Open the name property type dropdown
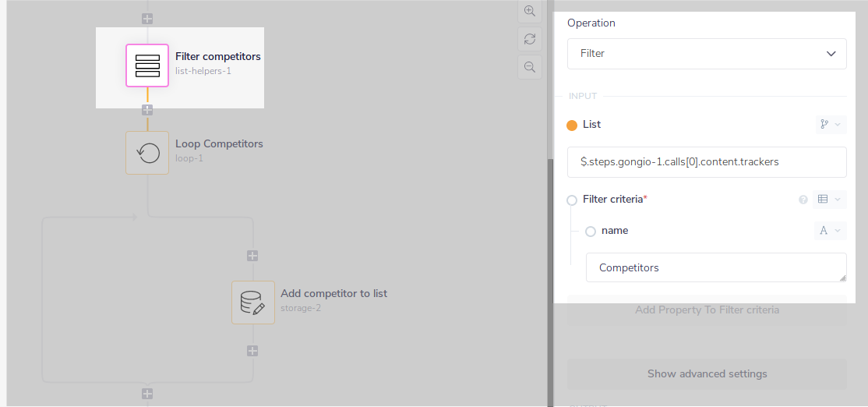868x407 pixels. click(829, 231)
